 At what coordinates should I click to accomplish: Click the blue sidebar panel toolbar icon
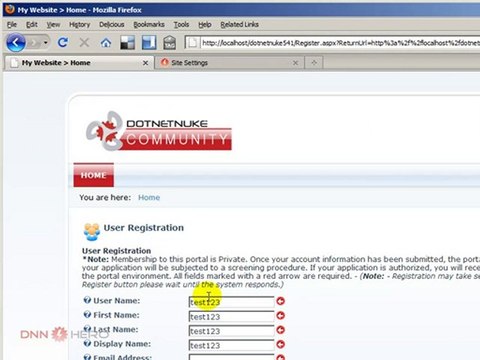(149, 43)
